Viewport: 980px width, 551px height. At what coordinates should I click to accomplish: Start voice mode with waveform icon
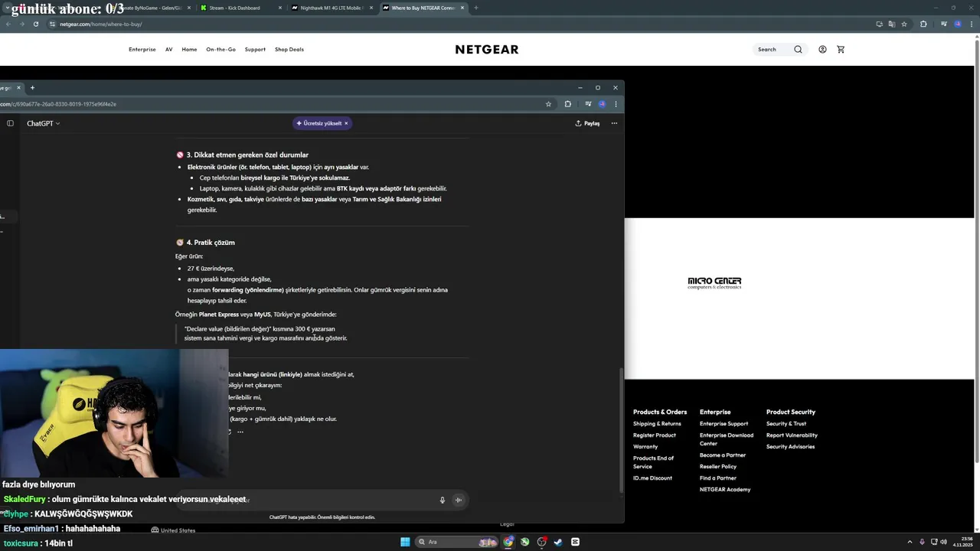tap(459, 500)
